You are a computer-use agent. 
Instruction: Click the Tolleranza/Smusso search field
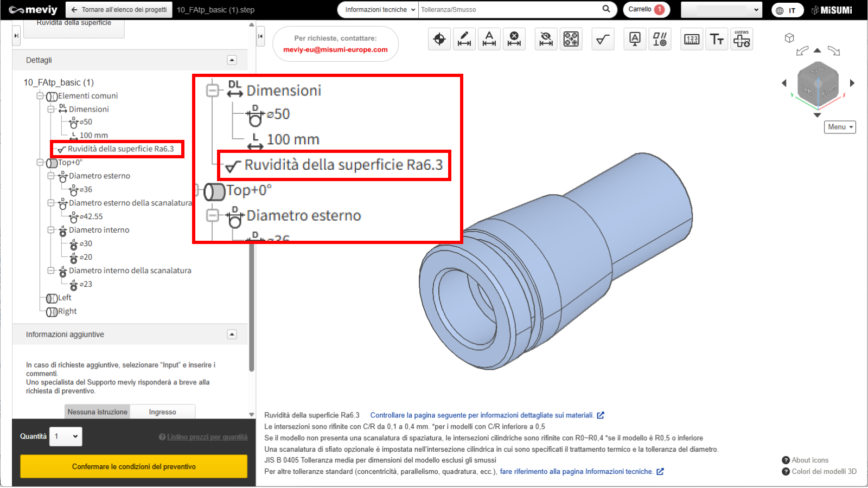pyautogui.click(x=510, y=10)
